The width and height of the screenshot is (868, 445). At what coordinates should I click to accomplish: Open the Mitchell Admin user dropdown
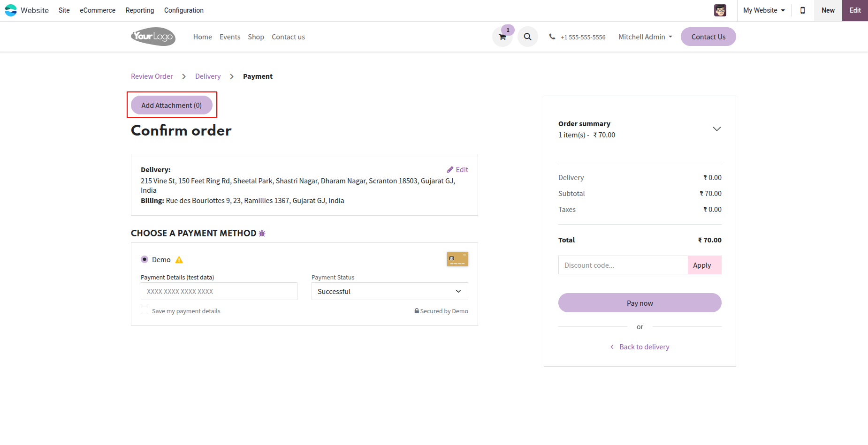click(x=646, y=37)
